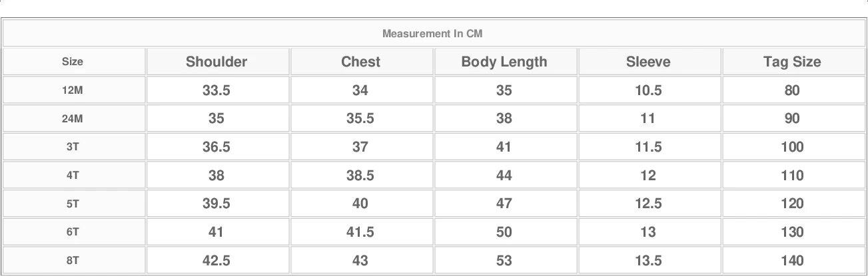Screen dimensions: 868x276
Task: Select the 5T size row label
Action: (73, 204)
